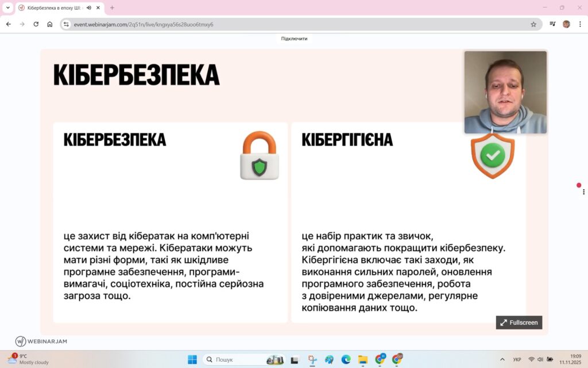
Task: Open the browser home page
Action: (50, 24)
